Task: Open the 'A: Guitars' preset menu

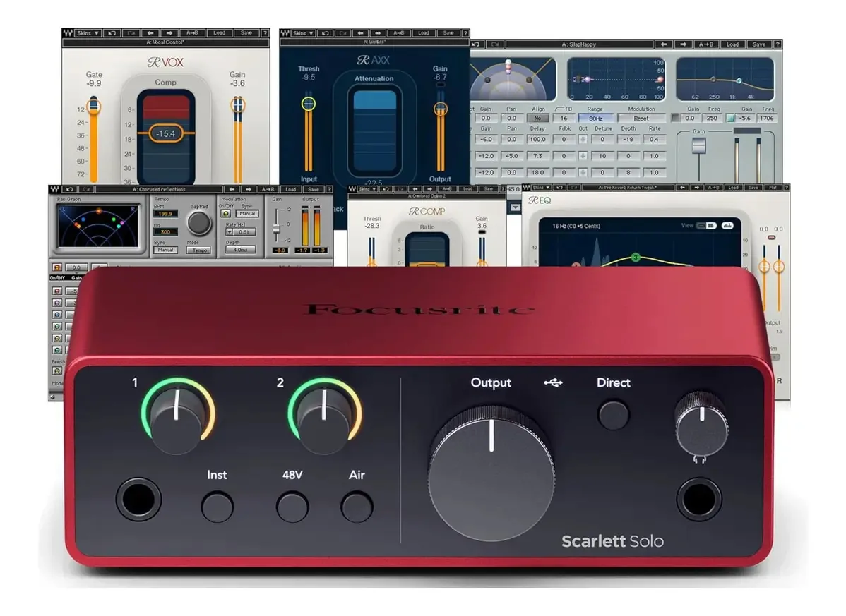Action: point(374,42)
